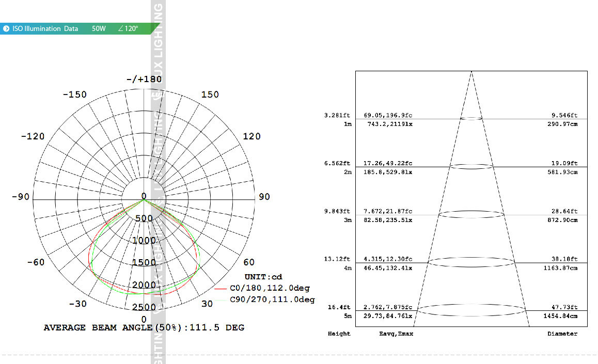The width and height of the screenshot is (598, 364).
Task: Click the 1454.84cm diameter value
Action: pos(561,316)
